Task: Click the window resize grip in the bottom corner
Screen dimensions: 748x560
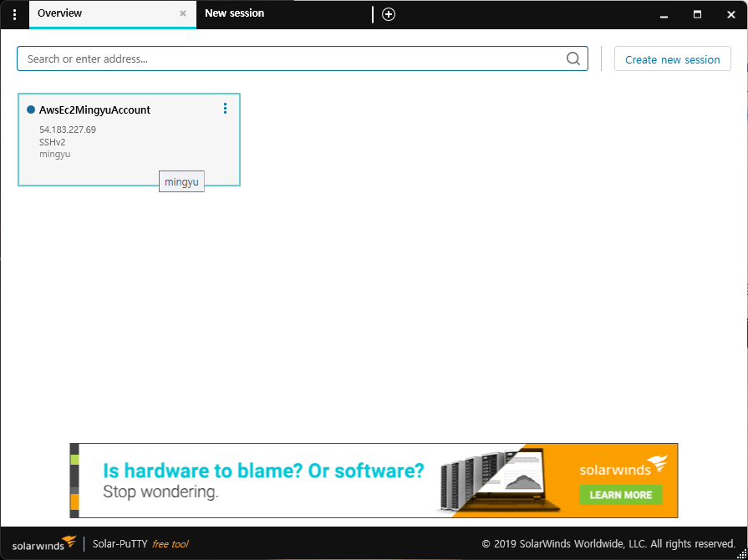Action: point(742,552)
